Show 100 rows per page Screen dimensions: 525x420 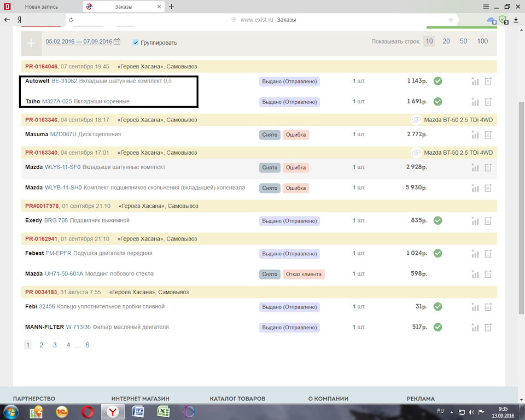(x=482, y=41)
